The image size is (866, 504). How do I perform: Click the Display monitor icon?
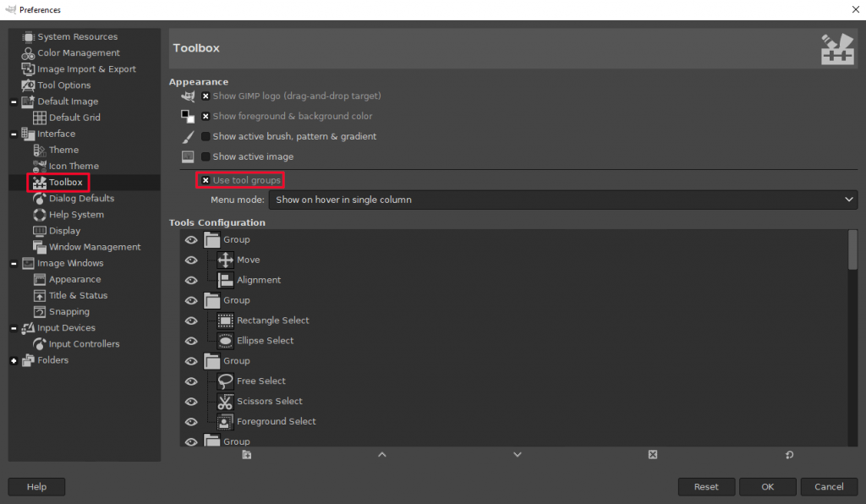[x=40, y=231]
